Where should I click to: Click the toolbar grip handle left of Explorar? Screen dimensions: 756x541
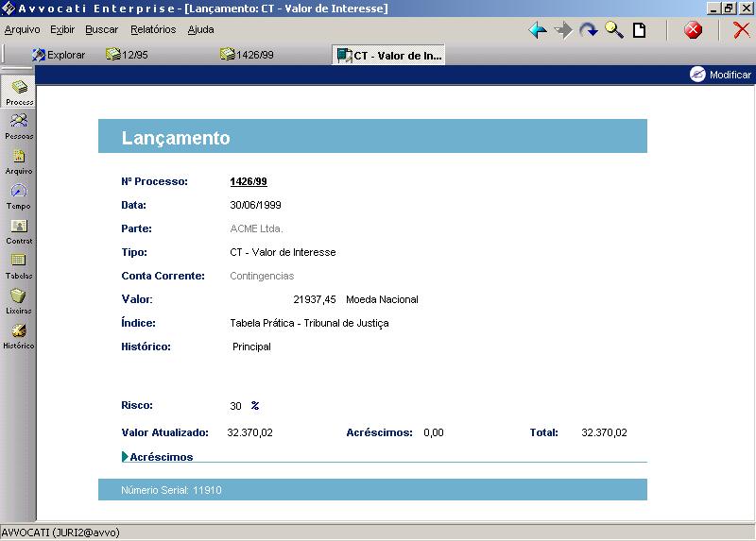[5, 54]
